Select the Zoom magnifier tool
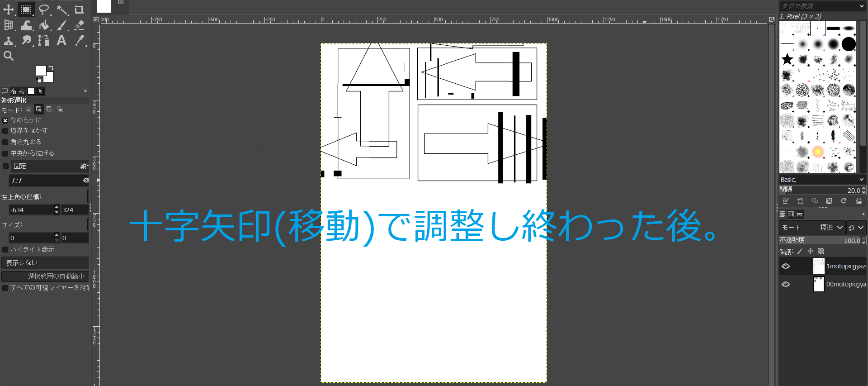This screenshot has height=386, width=868. [9, 56]
